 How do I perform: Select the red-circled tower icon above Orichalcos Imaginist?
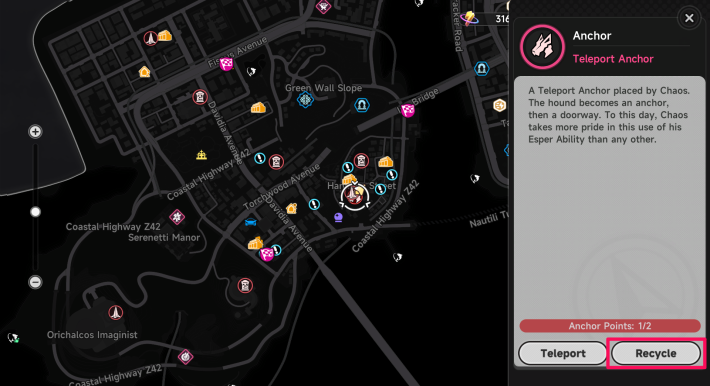115,313
